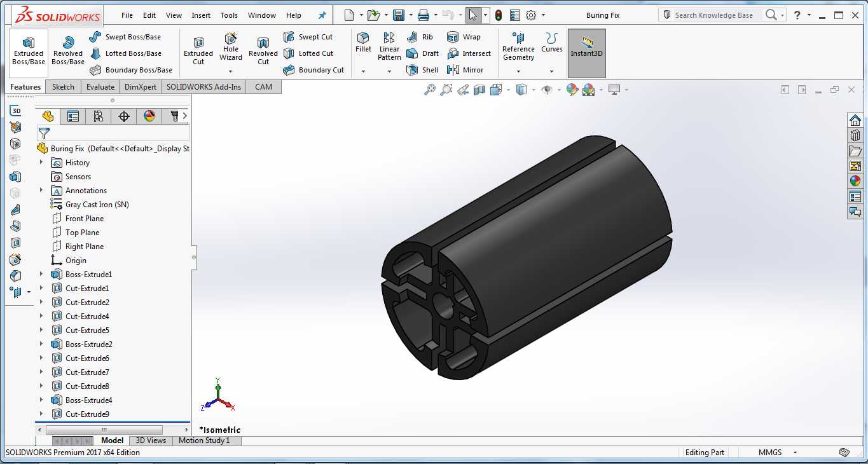Open the Insert menu

[x=201, y=15]
